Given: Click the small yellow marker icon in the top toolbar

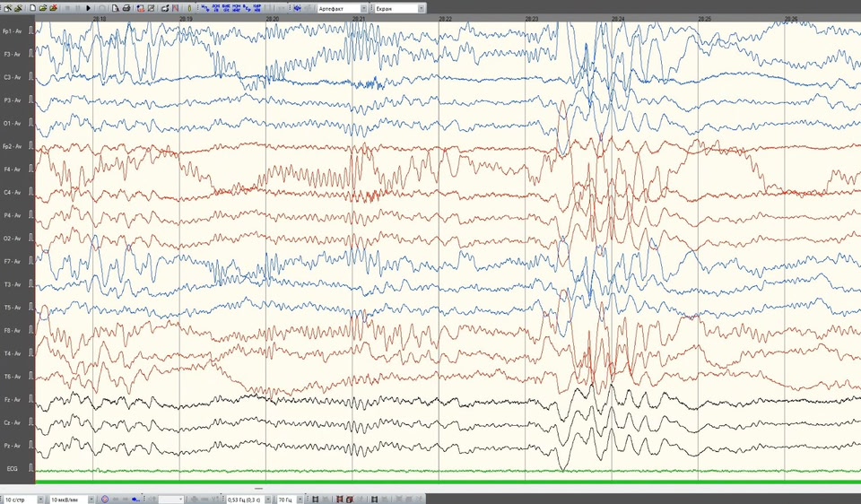Looking at the screenshot, I should pos(189,8).
